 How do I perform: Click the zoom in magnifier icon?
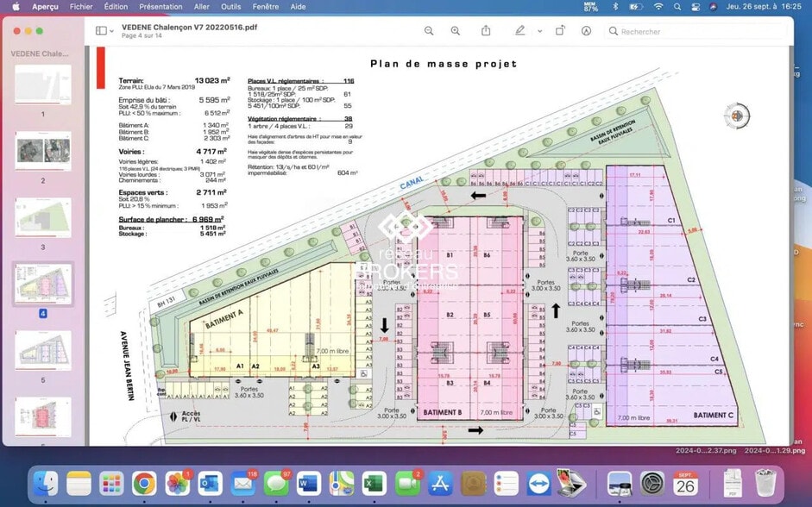[456, 31]
